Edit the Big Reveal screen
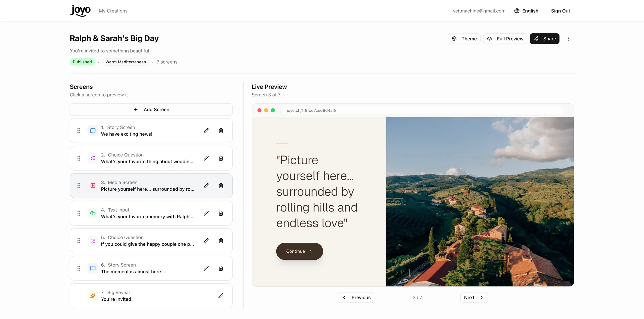Viewport: 644px width, 319px height. tap(221, 296)
